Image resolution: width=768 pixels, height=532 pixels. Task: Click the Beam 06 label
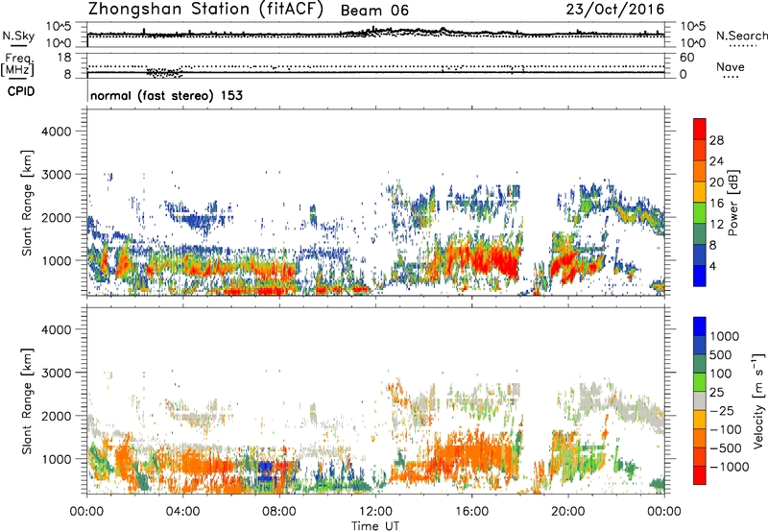pos(374,11)
